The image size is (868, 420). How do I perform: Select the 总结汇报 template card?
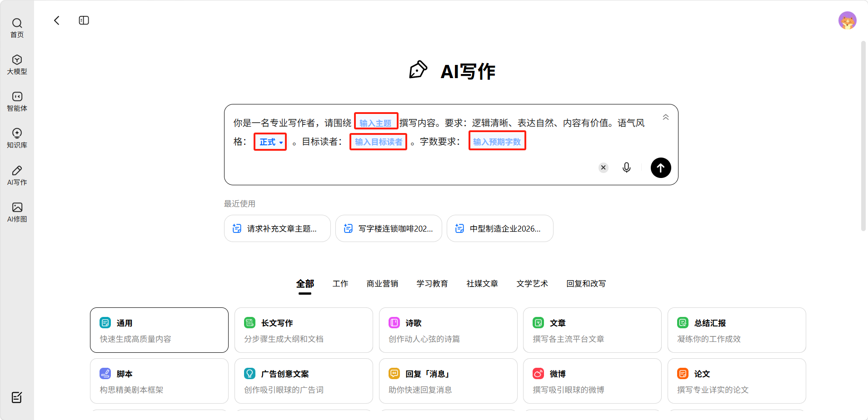point(737,330)
